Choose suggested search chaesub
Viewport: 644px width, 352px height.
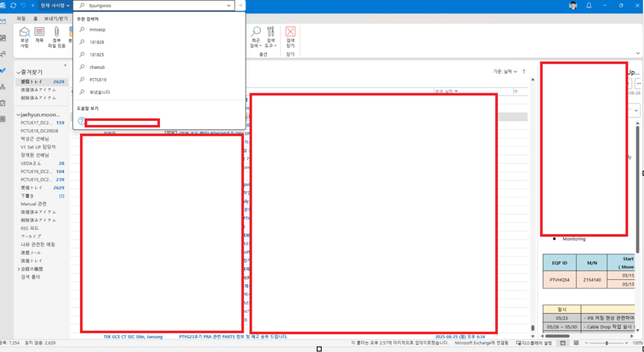[159, 67]
